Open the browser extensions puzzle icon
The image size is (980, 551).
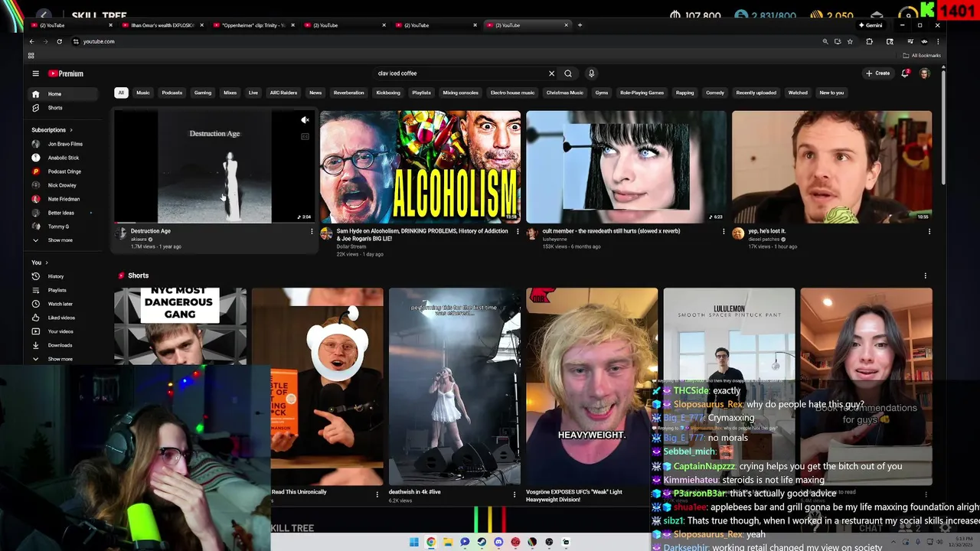coord(869,41)
